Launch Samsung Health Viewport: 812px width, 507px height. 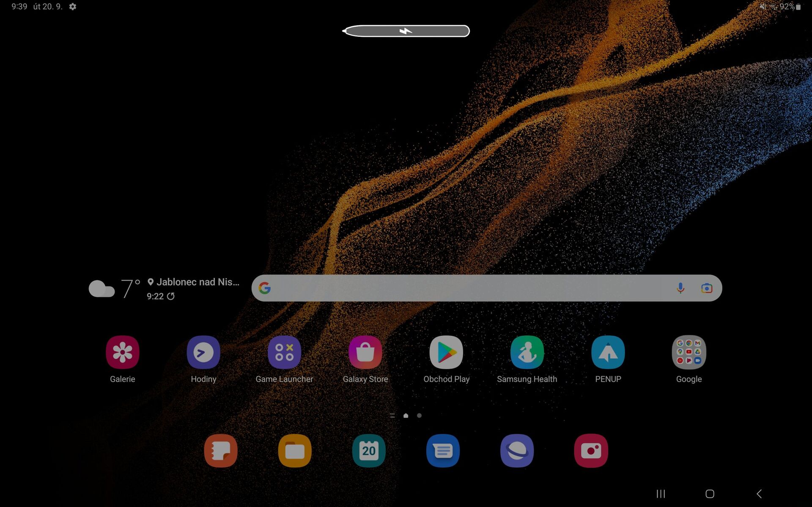pos(527,352)
